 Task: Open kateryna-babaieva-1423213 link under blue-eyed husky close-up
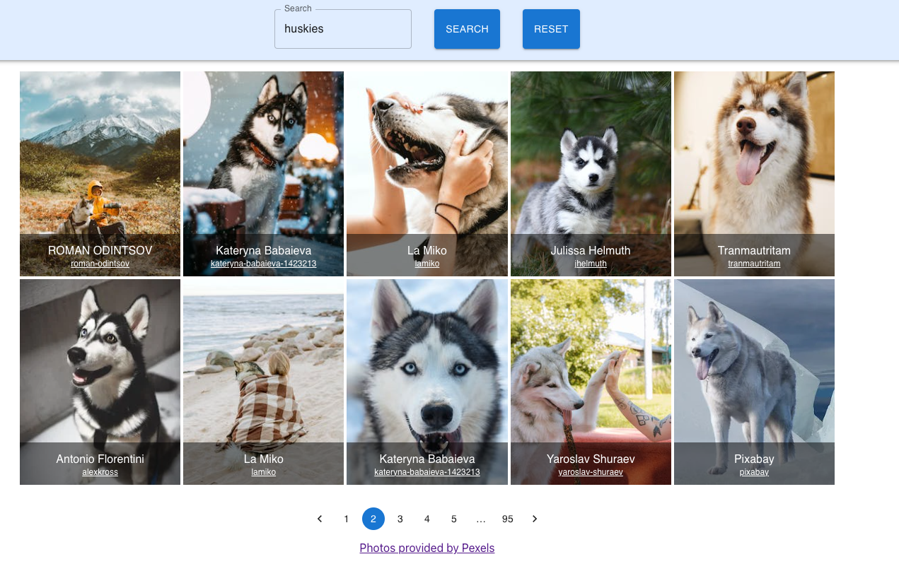(427, 472)
